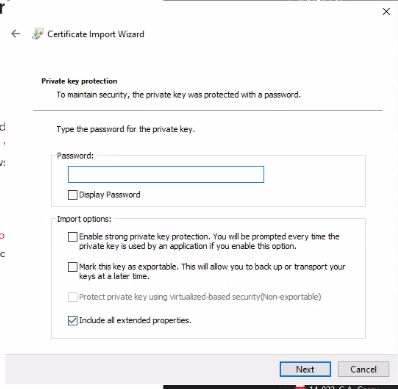Uncheck Include all extended properties box

pos(72,321)
